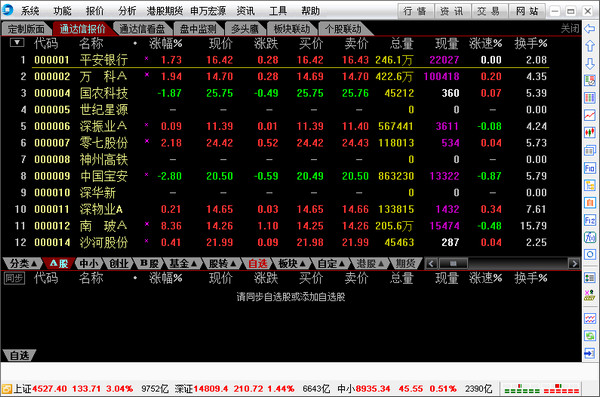Select the red 自选 tab in category bar
Image resolution: width=600 pixels, height=397 pixels.
click(258, 263)
